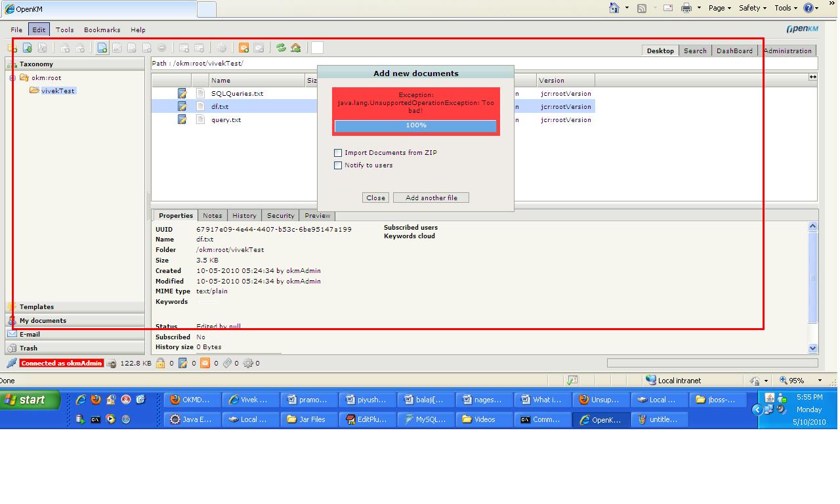The height and width of the screenshot is (504, 840).
Task: Click the IE Help question-mark icon
Action: (808, 8)
